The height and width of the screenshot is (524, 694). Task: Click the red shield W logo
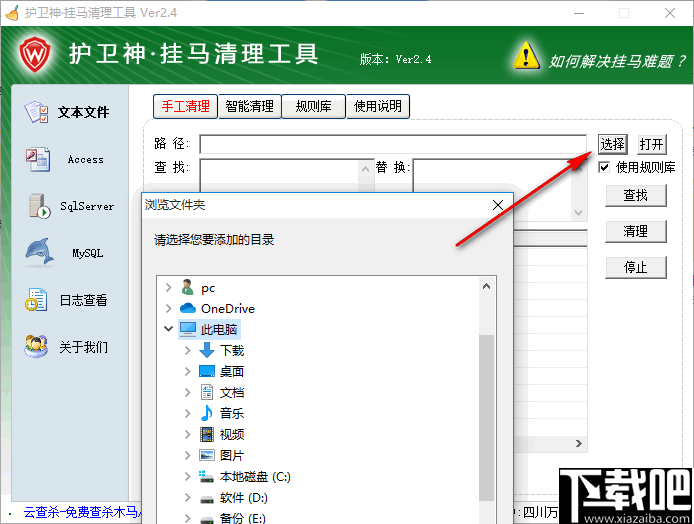tap(35, 54)
